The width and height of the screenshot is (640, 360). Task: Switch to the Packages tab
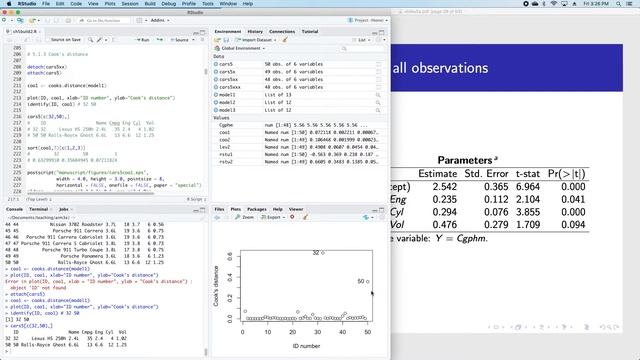[257, 209]
